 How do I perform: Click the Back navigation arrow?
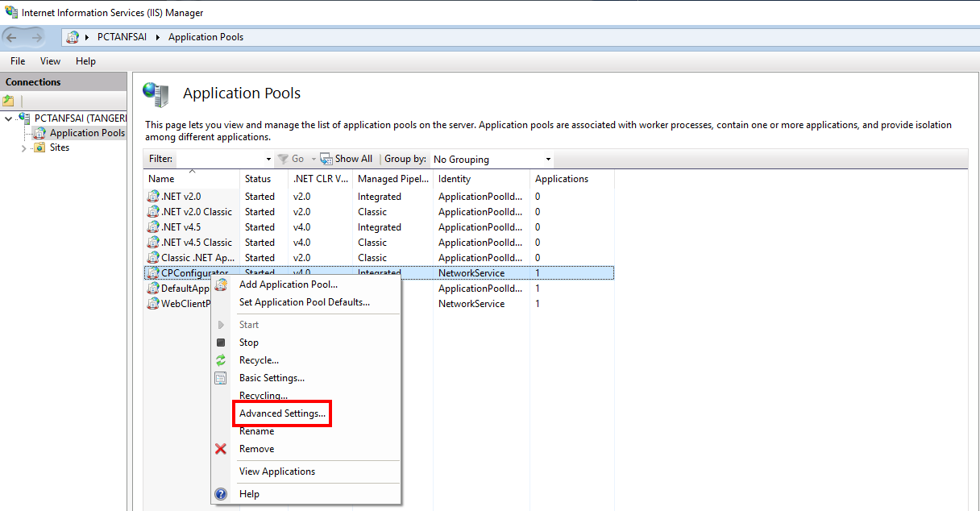click(13, 37)
